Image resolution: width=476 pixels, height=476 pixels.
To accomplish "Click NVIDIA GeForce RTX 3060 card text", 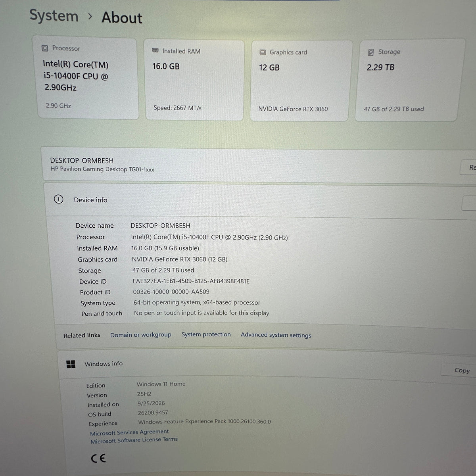I will coord(293,109).
